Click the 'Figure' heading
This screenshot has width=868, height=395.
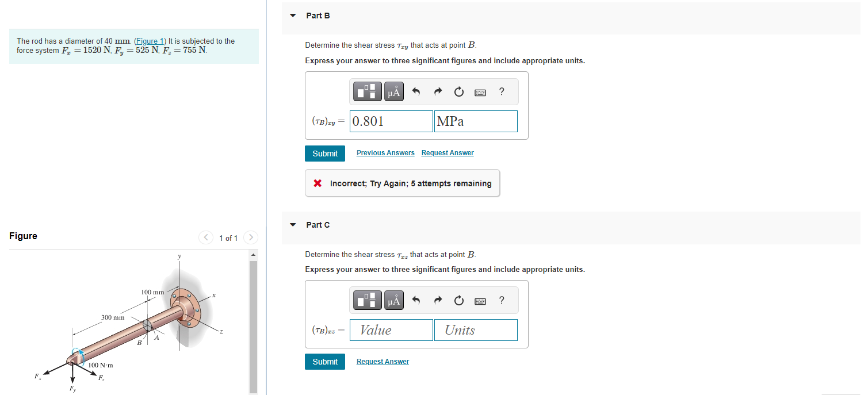click(x=23, y=236)
